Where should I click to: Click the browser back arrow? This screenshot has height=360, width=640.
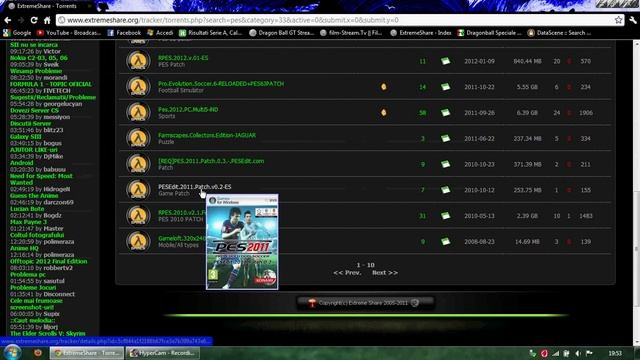[x=8, y=20]
